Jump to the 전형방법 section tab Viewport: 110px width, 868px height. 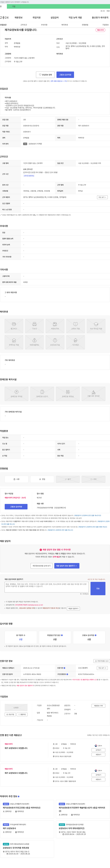[85, 25]
